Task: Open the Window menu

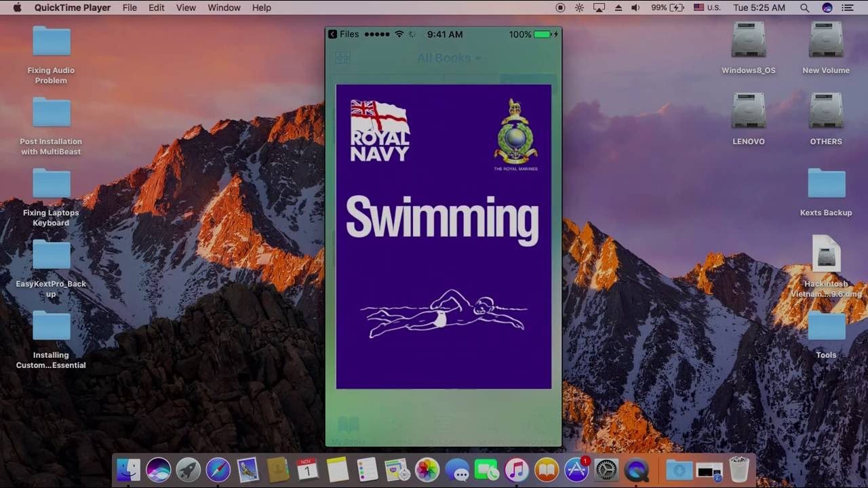Action: pos(224,7)
